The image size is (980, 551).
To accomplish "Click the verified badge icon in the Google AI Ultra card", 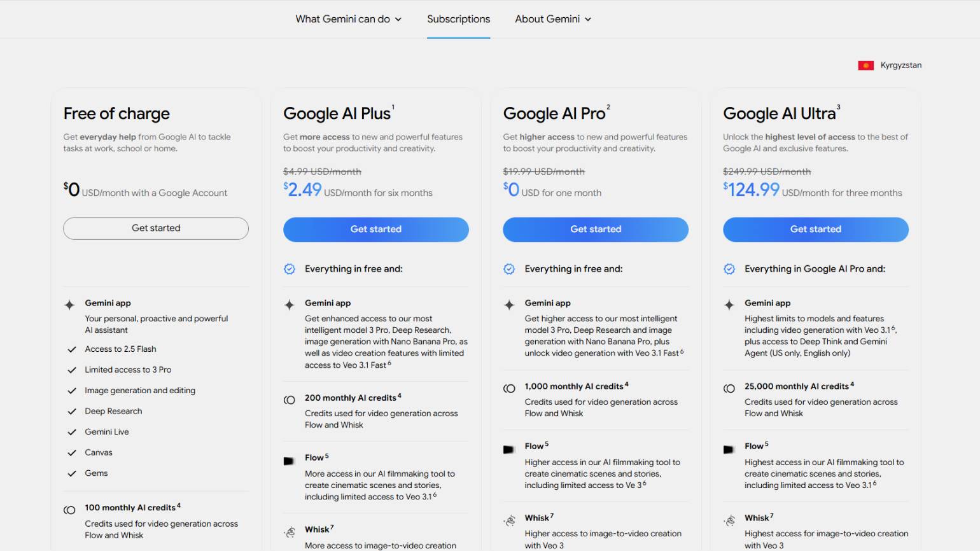I will tap(729, 269).
